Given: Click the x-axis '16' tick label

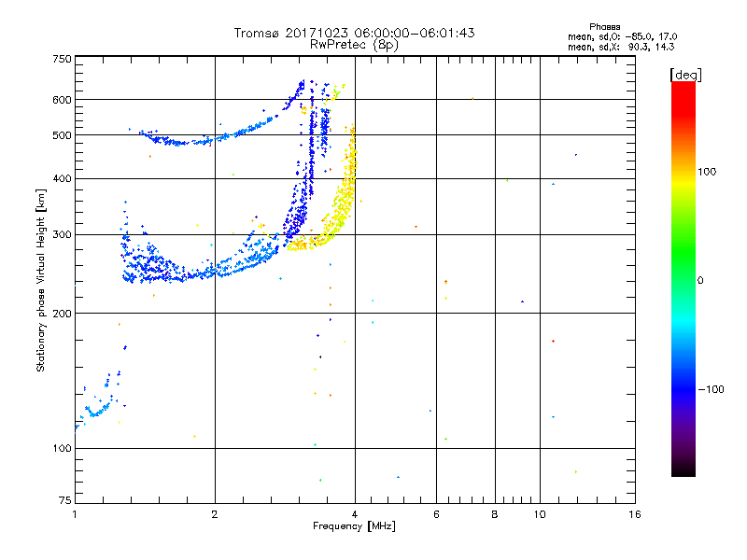Looking at the screenshot, I should [x=635, y=514].
